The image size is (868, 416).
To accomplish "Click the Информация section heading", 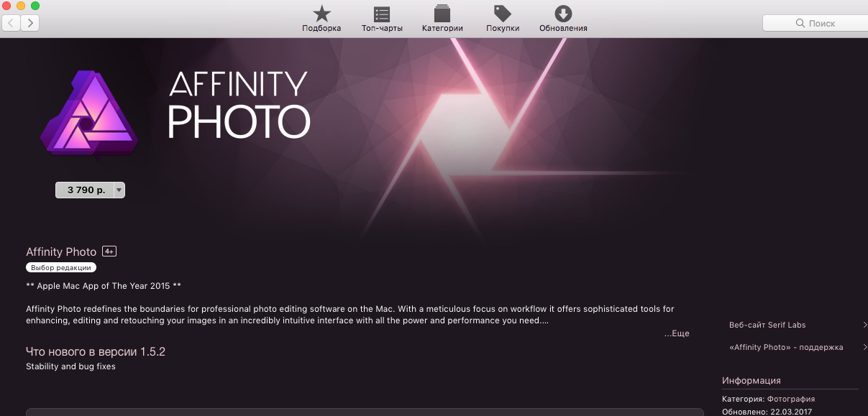I will [x=751, y=381].
